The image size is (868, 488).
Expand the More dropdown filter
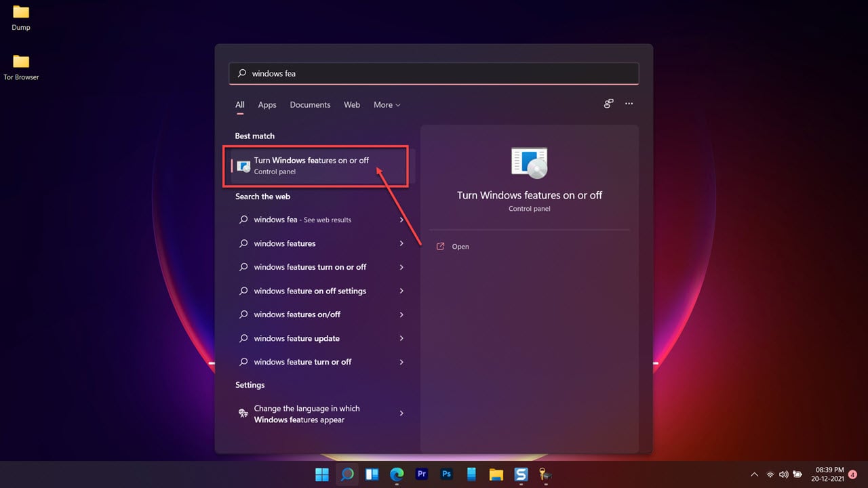pyautogui.click(x=387, y=105)
